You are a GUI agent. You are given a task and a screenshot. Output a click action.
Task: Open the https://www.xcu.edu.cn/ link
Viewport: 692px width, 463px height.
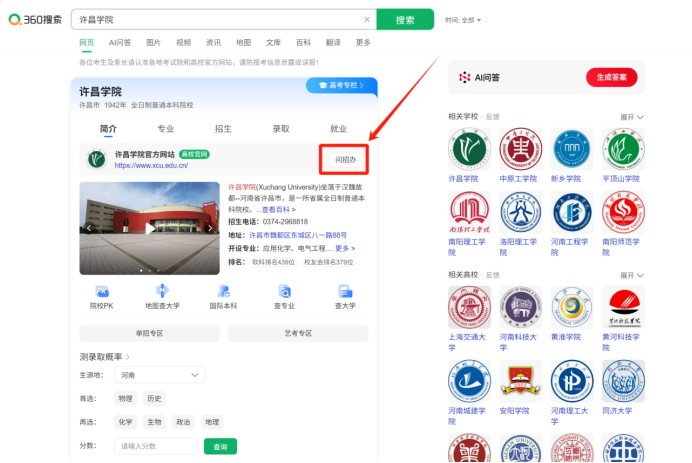coord(151,166)
